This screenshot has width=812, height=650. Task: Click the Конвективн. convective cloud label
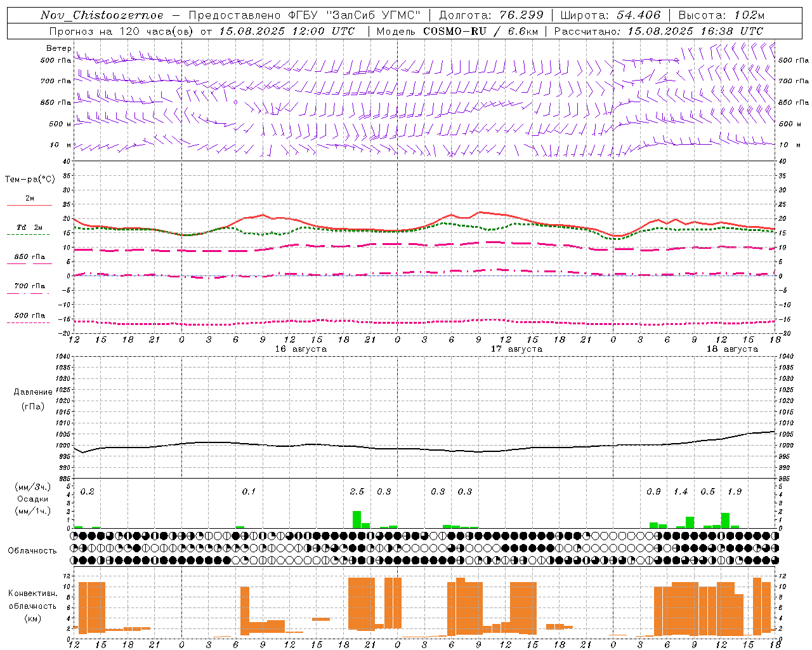[33, 594]
